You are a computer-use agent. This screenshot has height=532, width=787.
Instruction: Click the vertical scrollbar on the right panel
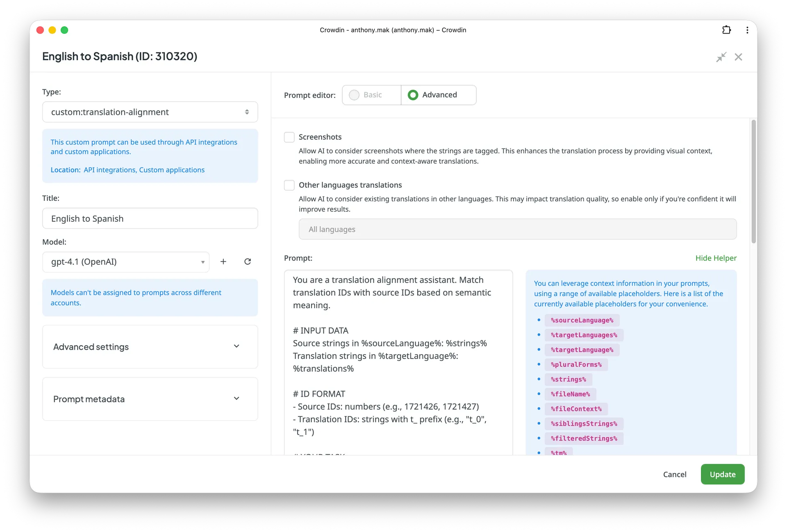(753, 182)
